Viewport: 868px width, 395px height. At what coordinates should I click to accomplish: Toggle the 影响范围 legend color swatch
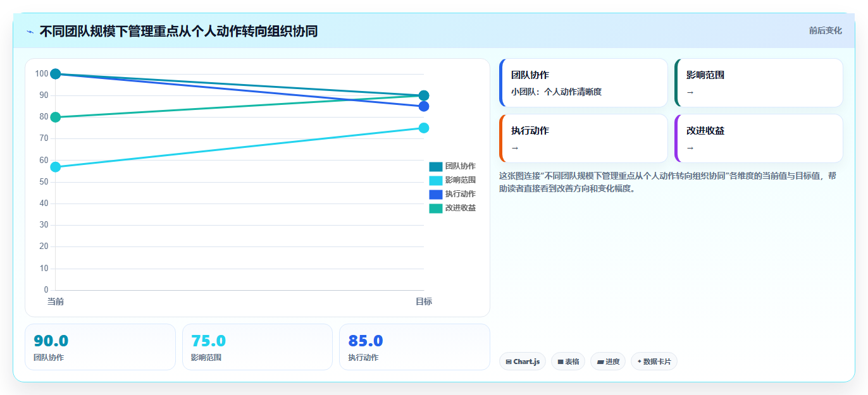tap(436, 180)
